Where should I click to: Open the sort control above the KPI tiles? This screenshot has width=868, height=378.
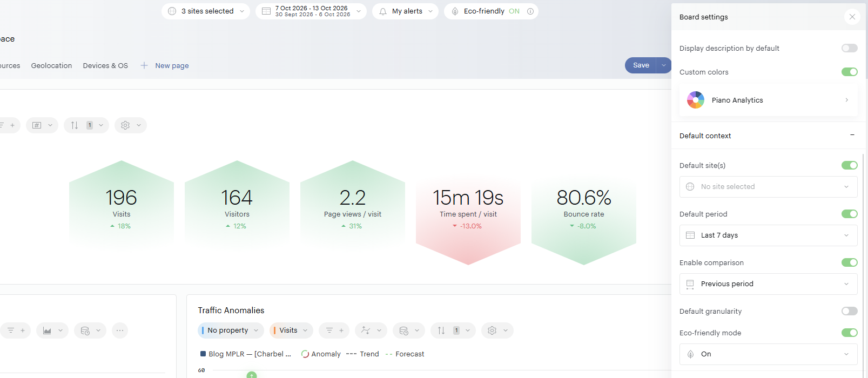[x=86, y=125]
